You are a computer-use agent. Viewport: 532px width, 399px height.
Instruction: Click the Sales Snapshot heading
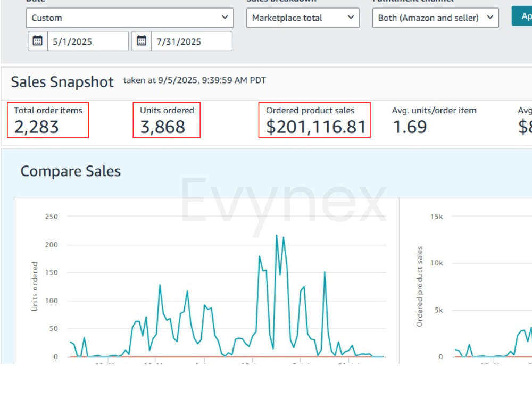pyautogui.click(x=62, y=82)
